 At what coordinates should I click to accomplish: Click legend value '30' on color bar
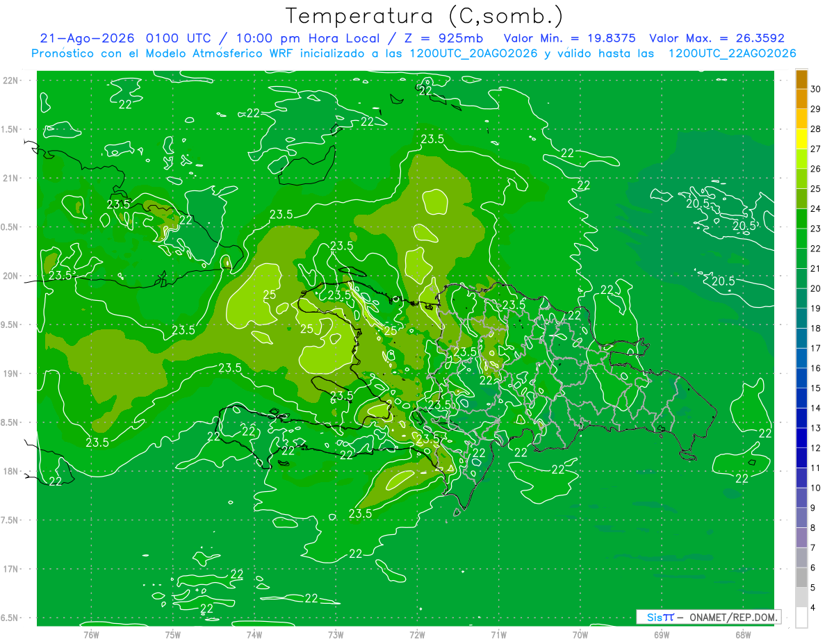[815, 89]
